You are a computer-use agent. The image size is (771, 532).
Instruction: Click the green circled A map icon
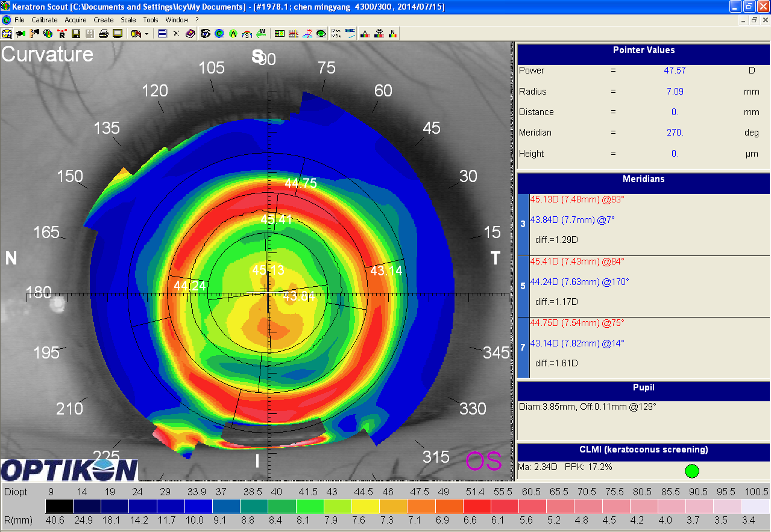(x=233, y=33)
